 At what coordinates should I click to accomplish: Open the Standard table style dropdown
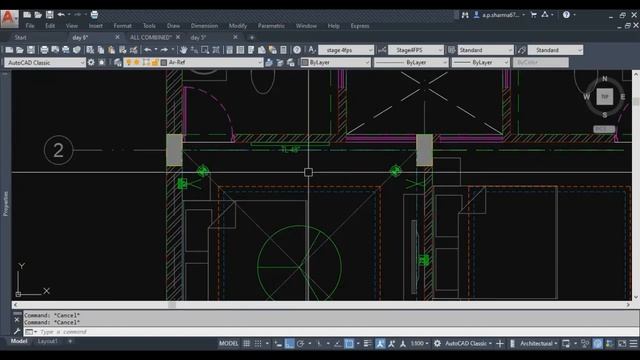(485, 50)
